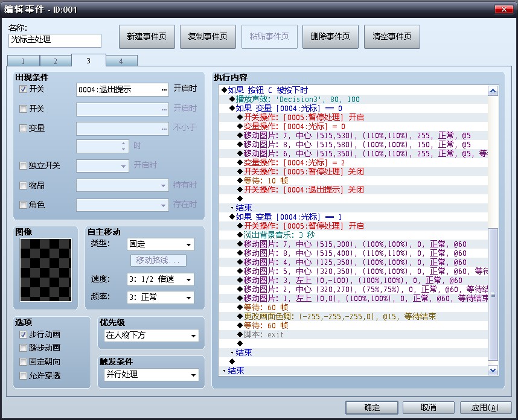Open the 类型 movement type dropdown
Screen dimensions: 518x420
click(x=161, y=244)
